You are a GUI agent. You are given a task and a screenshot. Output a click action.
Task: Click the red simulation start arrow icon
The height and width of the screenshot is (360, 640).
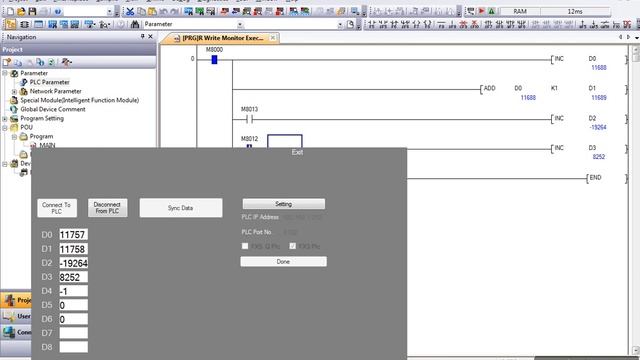482,12
